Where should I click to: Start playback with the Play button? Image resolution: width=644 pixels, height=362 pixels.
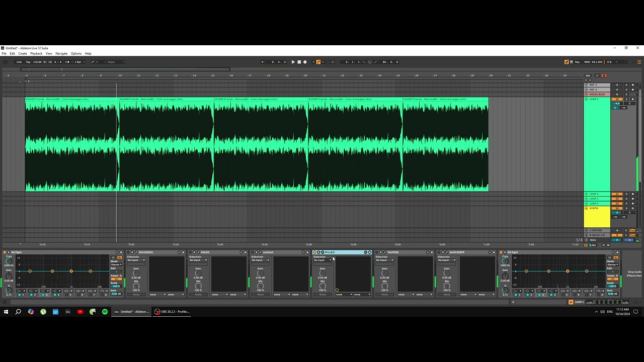click(x=293, y=62)
